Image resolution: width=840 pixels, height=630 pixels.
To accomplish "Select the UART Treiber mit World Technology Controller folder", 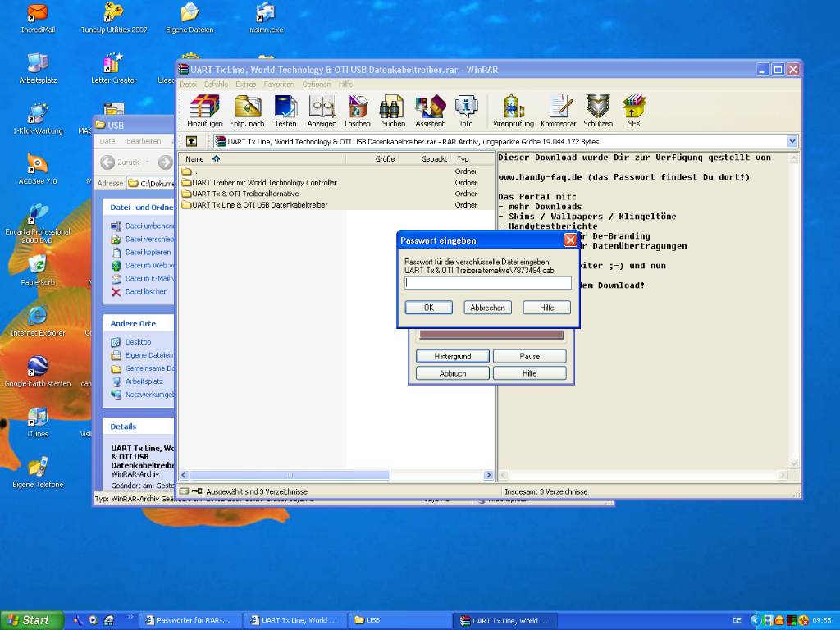I will point(258,182).
